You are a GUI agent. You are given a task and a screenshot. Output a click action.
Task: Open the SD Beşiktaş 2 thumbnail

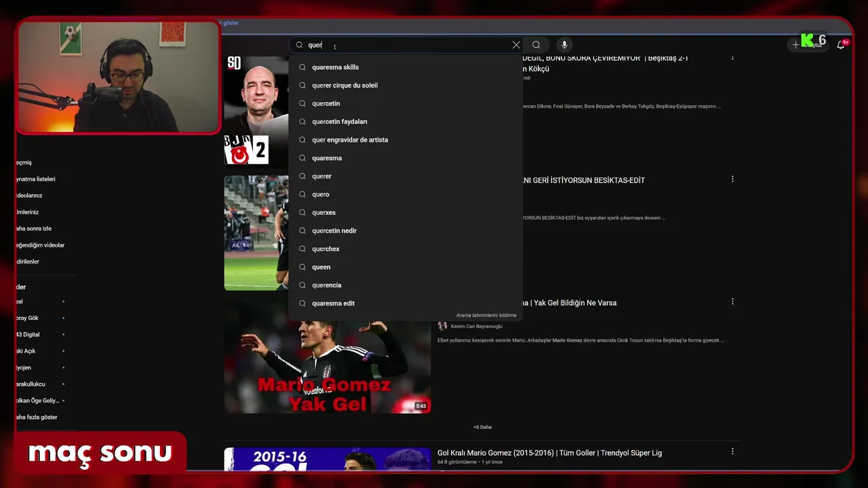coord(256,110)
